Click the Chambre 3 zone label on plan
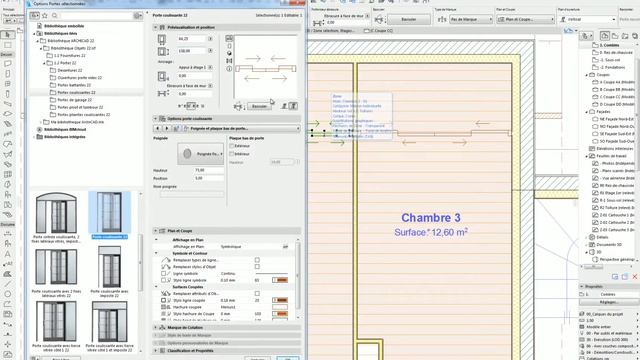The width and height of the screenshot is (640, 360). coord(431,218)
